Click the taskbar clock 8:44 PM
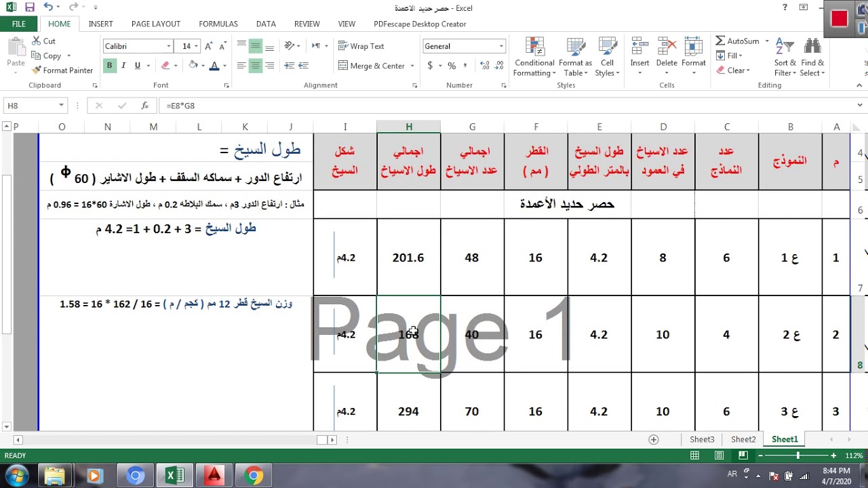Viewport: 868px width, 488px height. [835, 475]
